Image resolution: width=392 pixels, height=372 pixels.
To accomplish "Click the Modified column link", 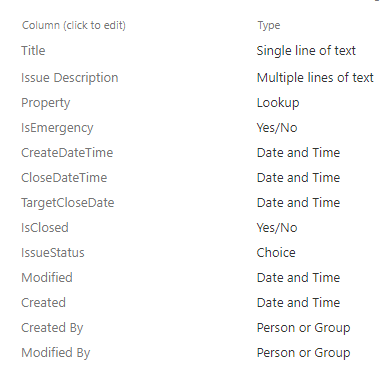I will tap(47, 278).
